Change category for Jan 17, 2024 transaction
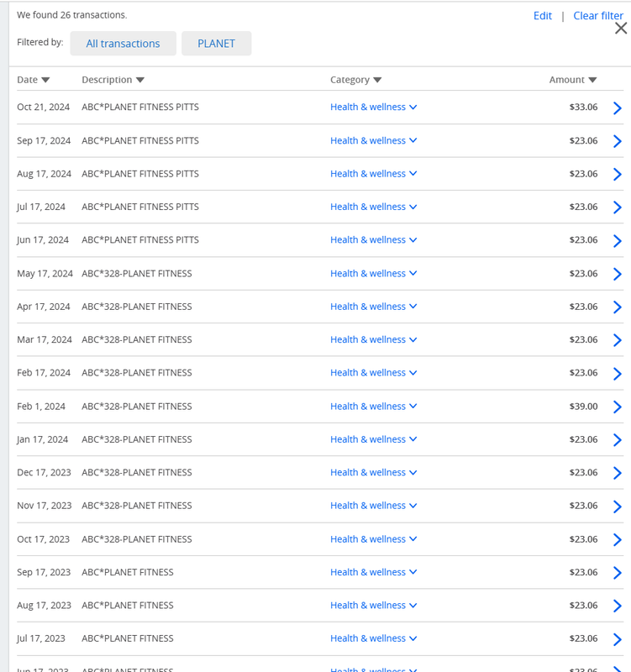The height and width of the screenshot is (672, 631). [373, 439]
